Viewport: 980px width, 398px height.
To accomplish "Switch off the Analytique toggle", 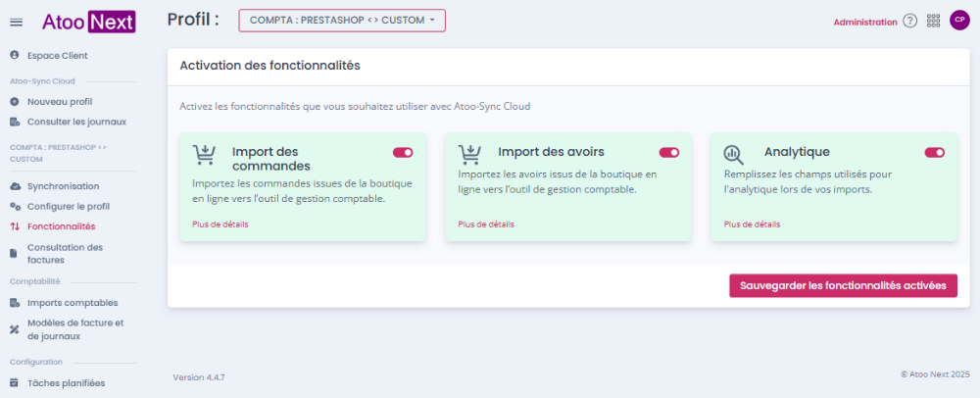I will coord(934,153).
